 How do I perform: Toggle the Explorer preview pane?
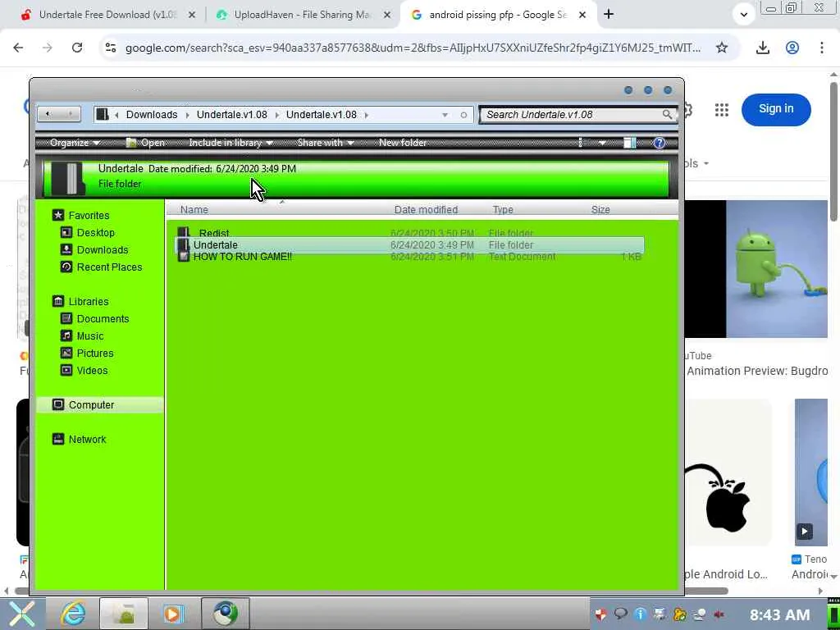(629, 143)
